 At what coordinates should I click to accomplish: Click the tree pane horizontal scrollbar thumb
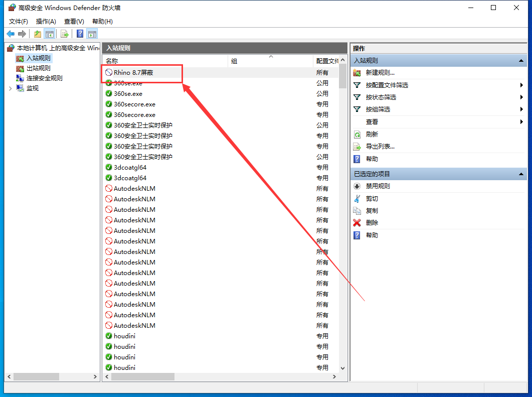tap(36, 376)
